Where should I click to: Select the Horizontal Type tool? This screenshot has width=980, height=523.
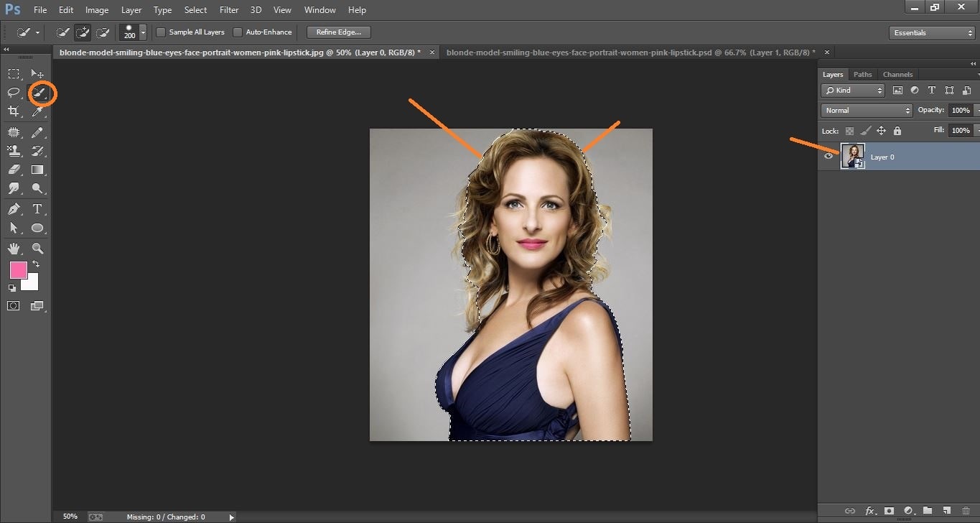click(37, 208)
